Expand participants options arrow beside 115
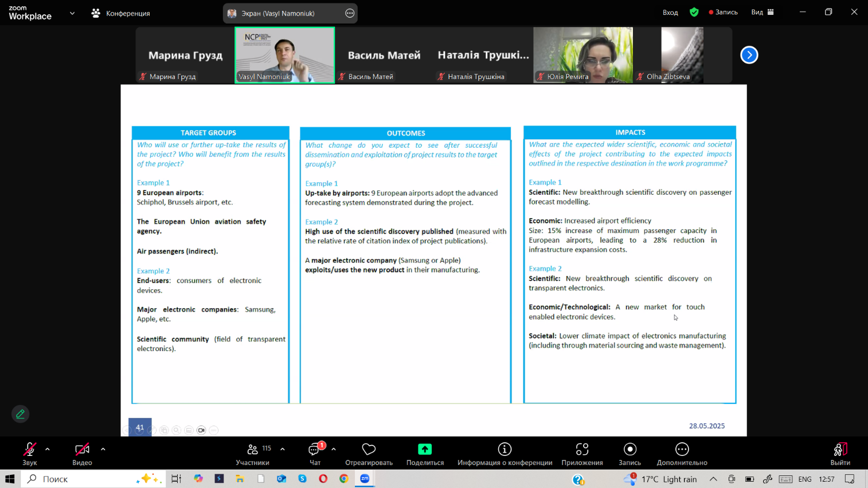The height and width of the screenshot is (488, 868). (x=283, y=449)
